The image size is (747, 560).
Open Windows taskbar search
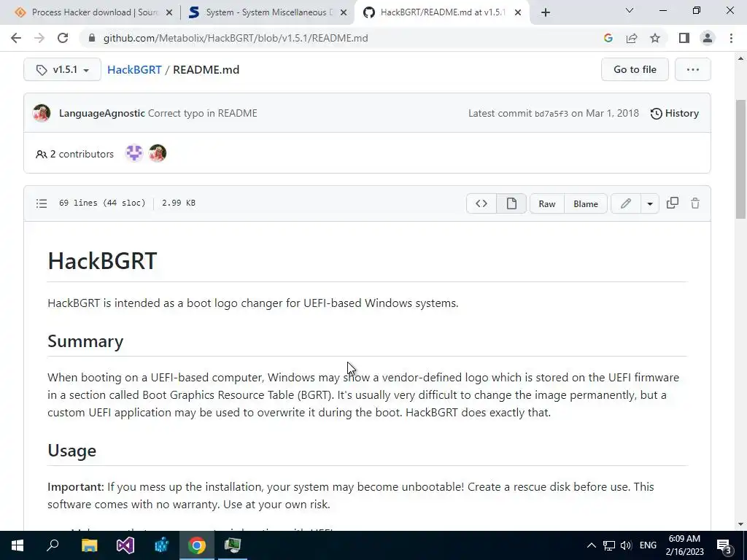pyautogui.click(x=53, y=545)
